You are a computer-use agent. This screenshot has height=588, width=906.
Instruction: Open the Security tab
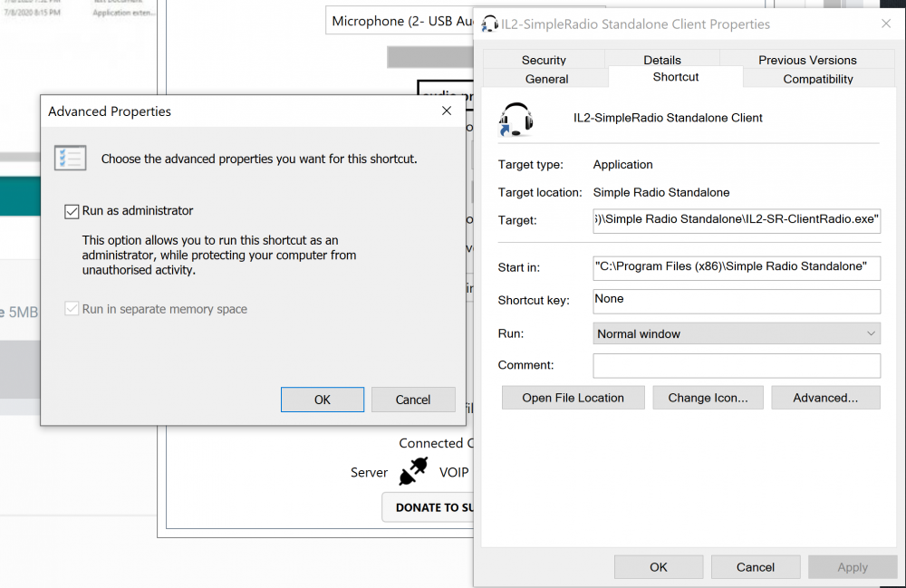pos(544,60)
